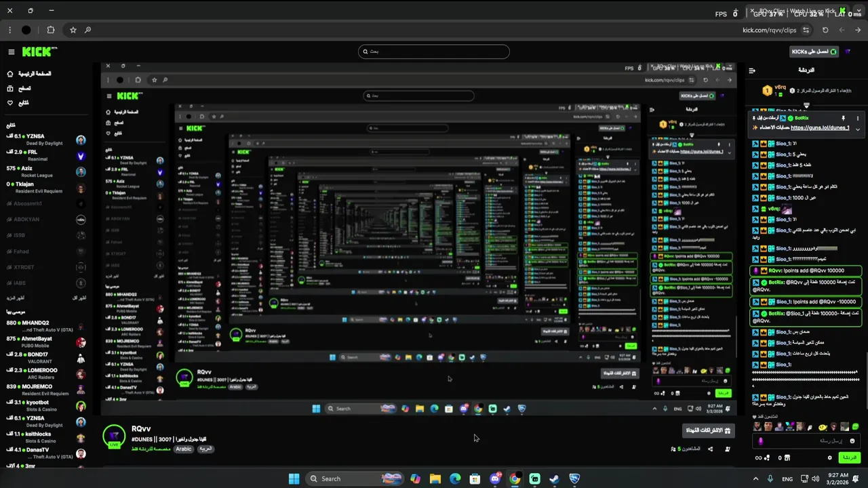The width and height of the screenshot is (868, 488).
Task: Click follow user icon beside share
Action: pyautogui.click(x=728, y=449)
